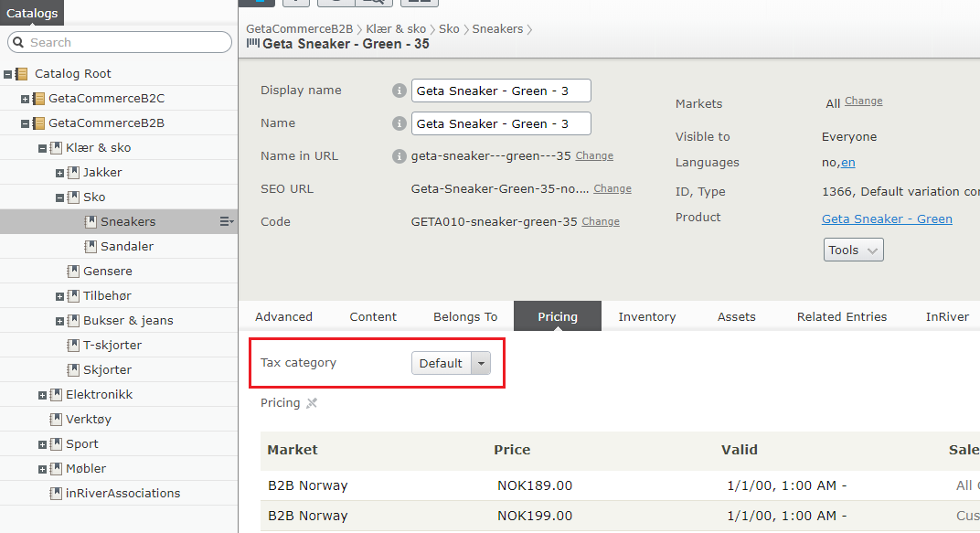Collapse the Sko node
Viewport: 980px width, 533px height.
(x=60, y=198)
